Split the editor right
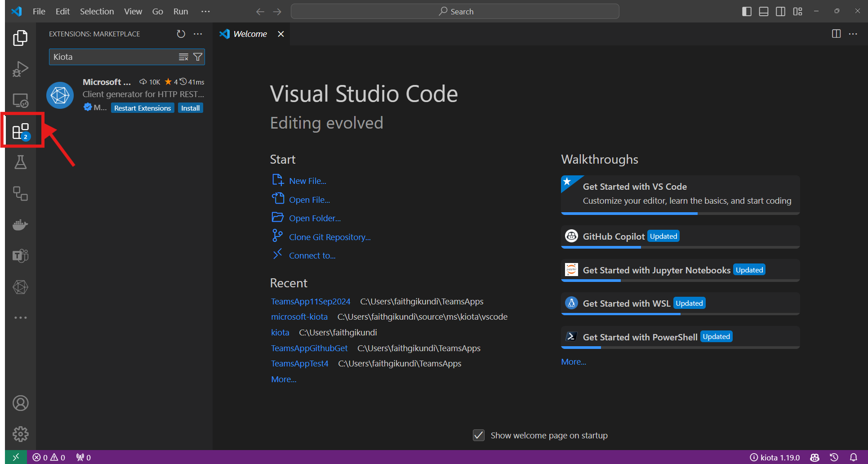Image resolution: width=868 pixels, height=464 pixels. (836, 34)
